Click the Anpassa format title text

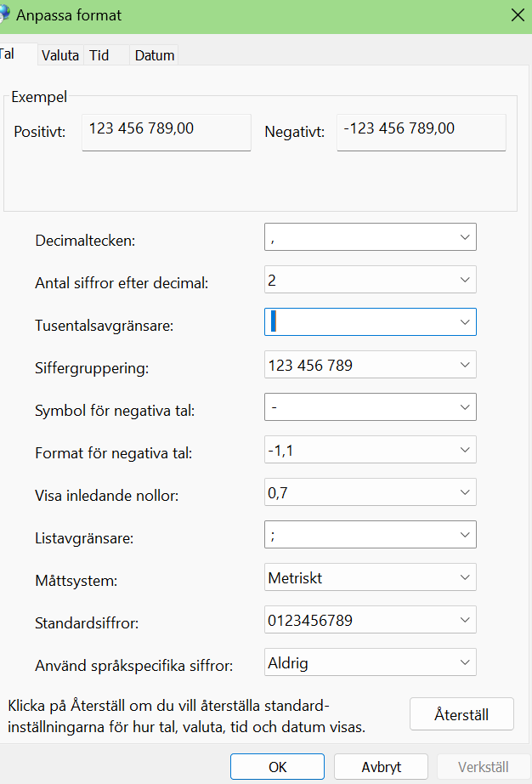click(x=69, y=15)
